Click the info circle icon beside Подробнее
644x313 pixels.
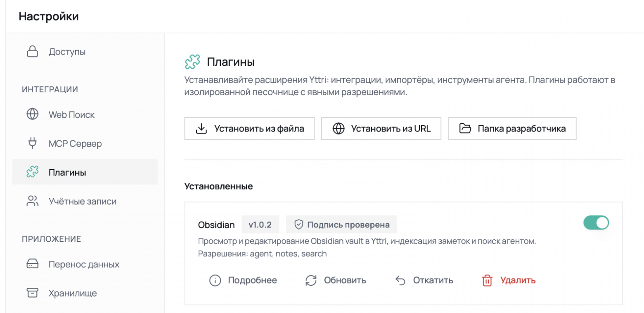point(215,280)
